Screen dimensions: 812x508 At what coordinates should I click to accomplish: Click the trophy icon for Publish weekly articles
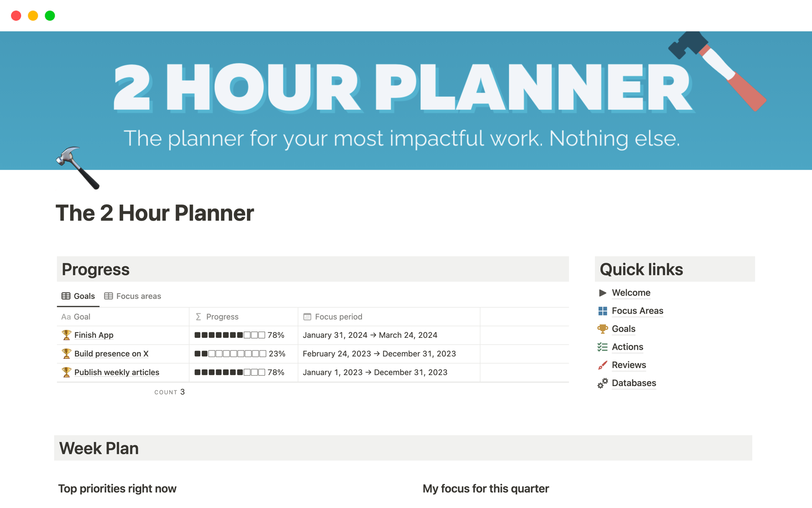pyautogui.click(x=66, y=372)
